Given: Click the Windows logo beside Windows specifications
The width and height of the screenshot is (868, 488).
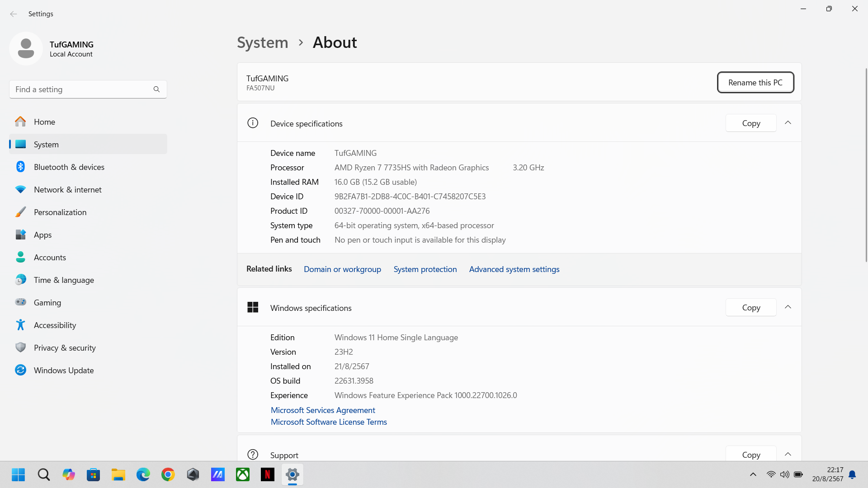Looking at the screenshot, I should [x=253, y=307].
